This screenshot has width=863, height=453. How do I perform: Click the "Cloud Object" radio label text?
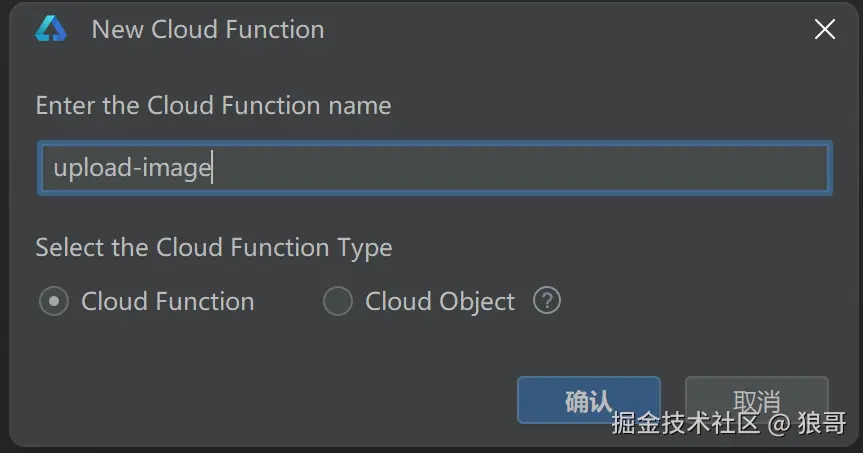(440, 301)
